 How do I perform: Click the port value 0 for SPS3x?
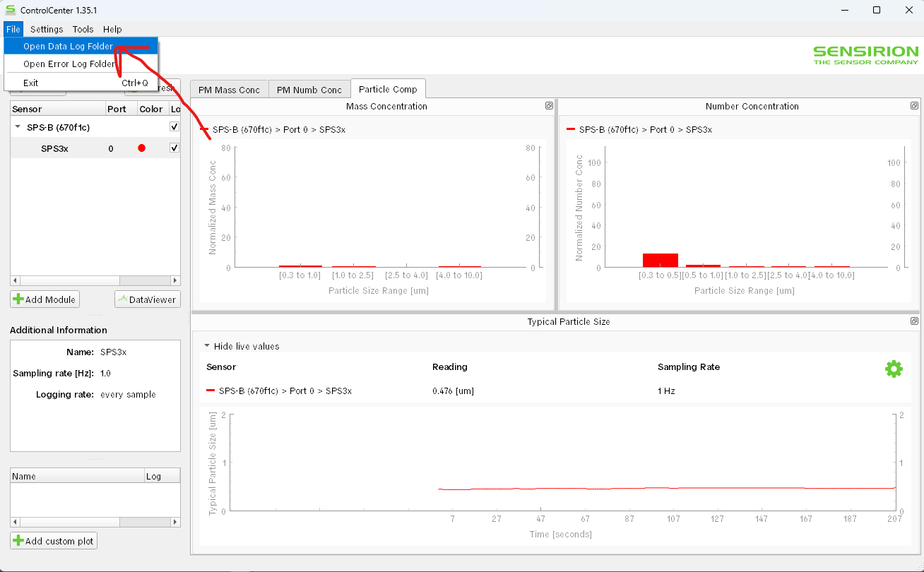point(111,148)
